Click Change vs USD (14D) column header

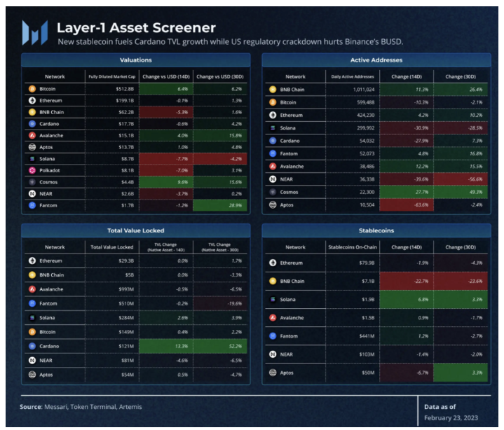pos(166,77)
